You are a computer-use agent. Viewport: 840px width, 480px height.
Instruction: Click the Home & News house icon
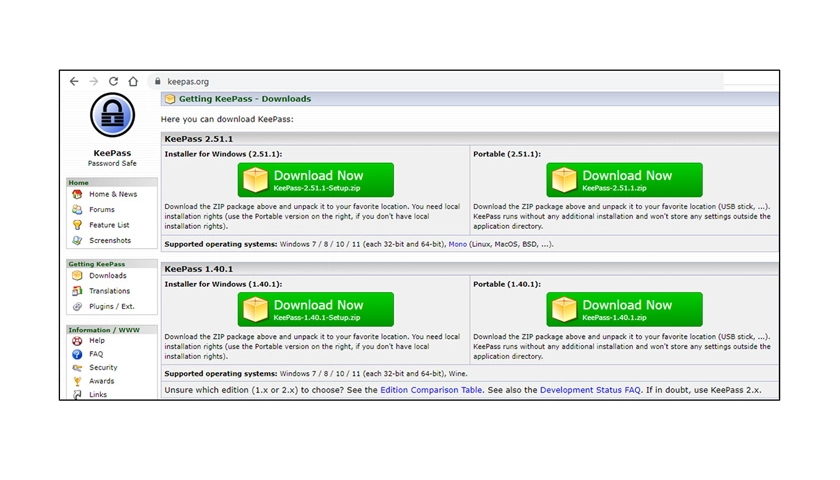(x=77, y=194)
